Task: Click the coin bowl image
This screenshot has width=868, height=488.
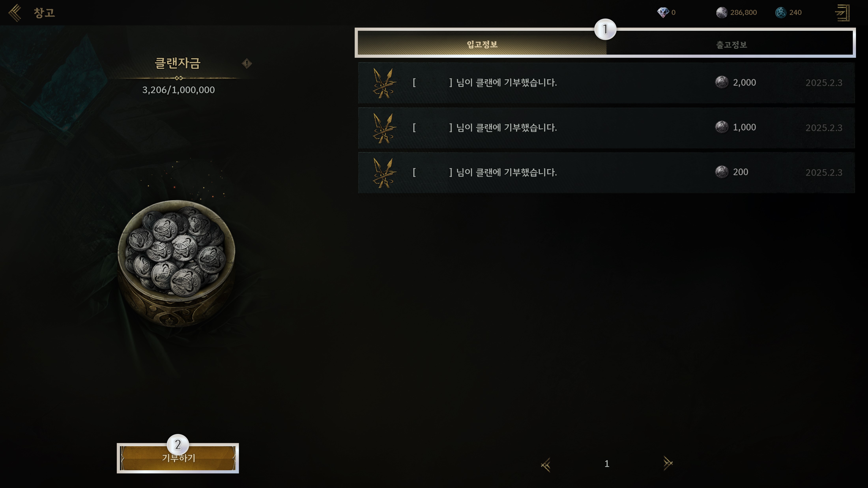Action: tap(176, 263)
